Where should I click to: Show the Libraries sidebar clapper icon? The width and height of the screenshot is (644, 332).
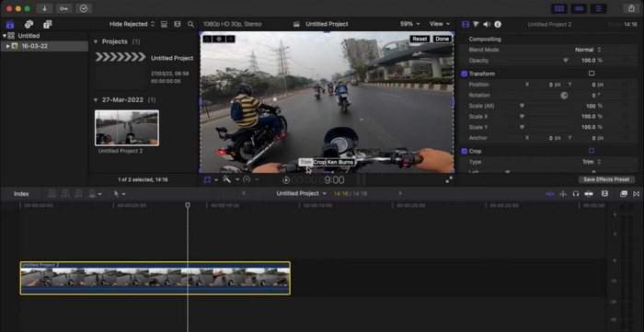(10, 24)
